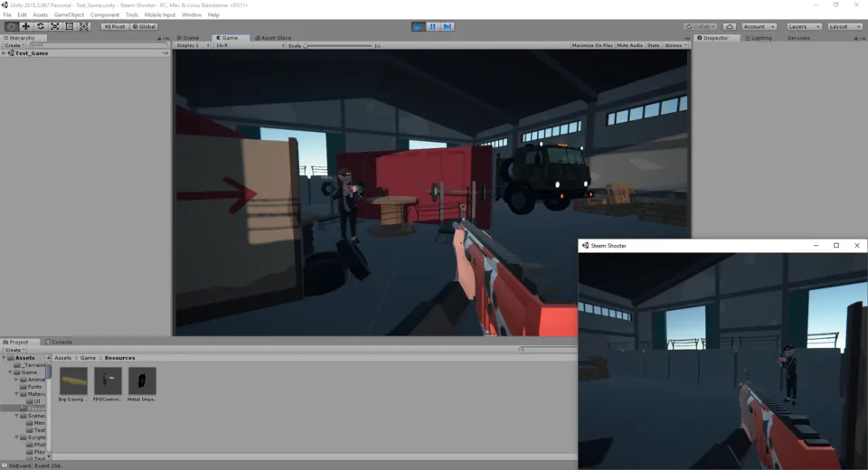Viewport: 868px width, 470px height.
Task: Select the Scale tool
Action: click(55, 26)
